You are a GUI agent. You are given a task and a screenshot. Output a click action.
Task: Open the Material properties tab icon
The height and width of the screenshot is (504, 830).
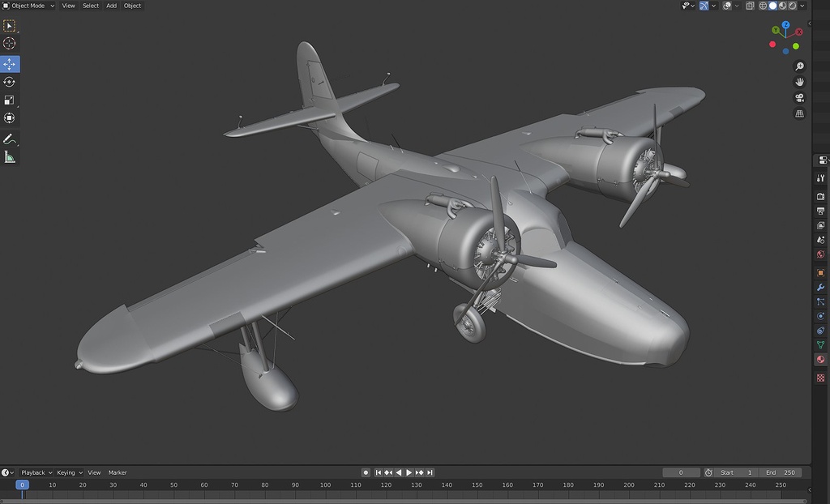[821, 360]
